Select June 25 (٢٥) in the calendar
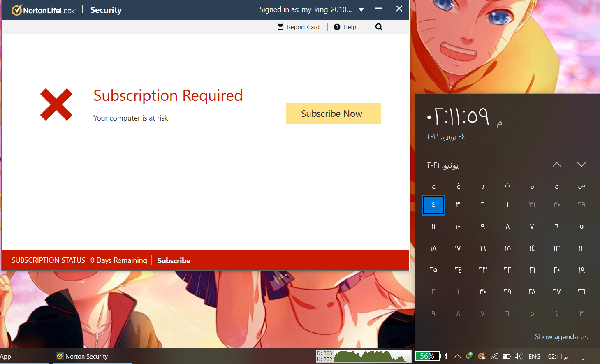Screen dimensions: 600x364 pos(433,270)
